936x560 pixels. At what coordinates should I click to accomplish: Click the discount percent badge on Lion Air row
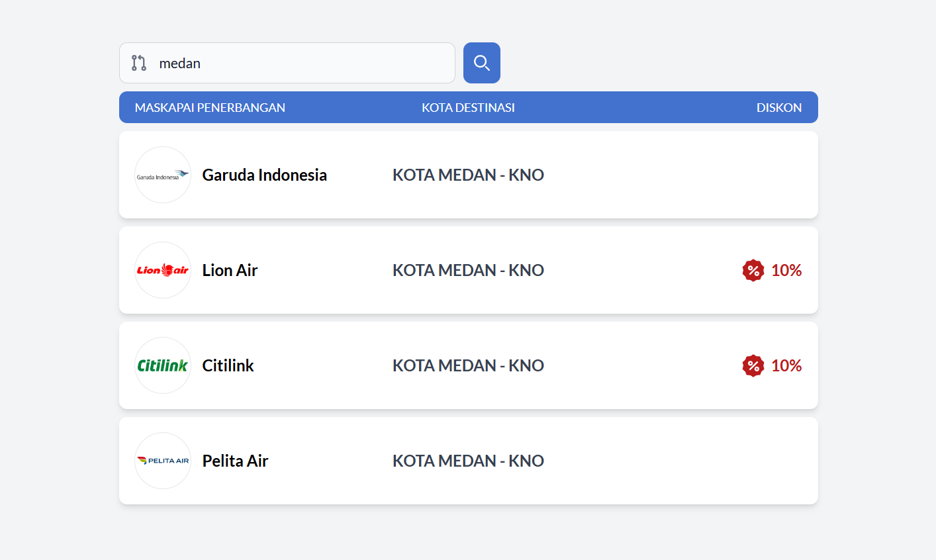pos(753,270)
